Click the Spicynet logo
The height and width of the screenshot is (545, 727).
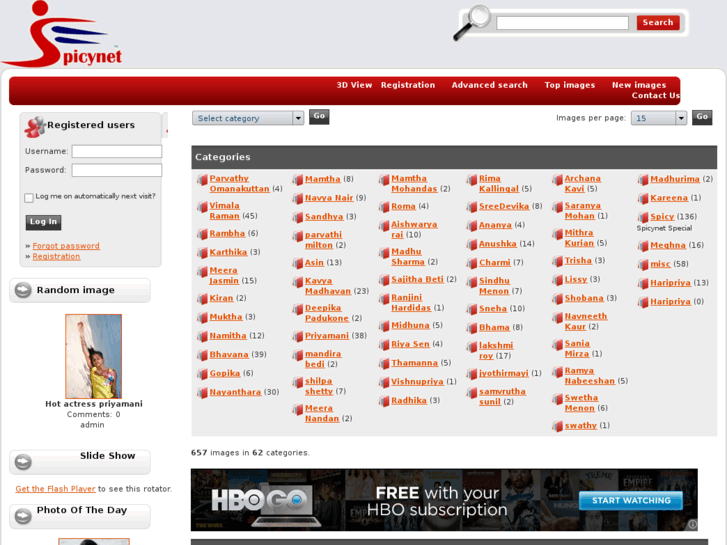point(62,34)
